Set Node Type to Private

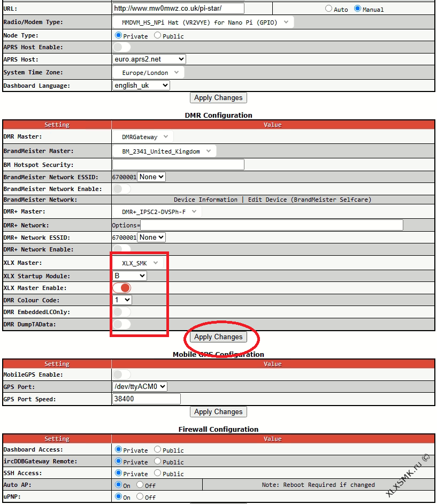119,35
